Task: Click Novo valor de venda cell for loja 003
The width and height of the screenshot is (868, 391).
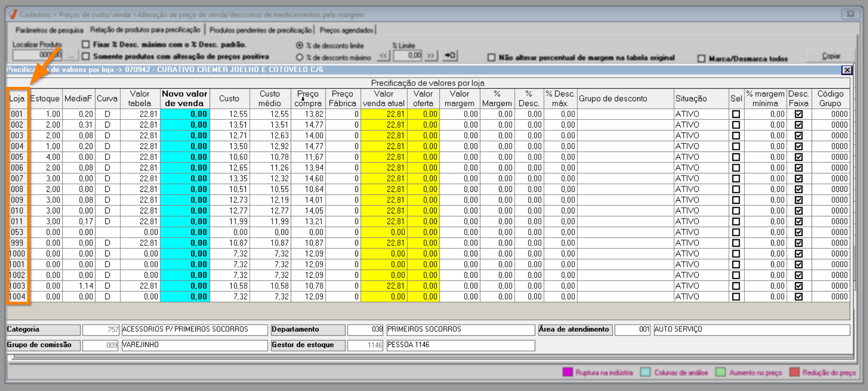Action: (x=185, y=136)
